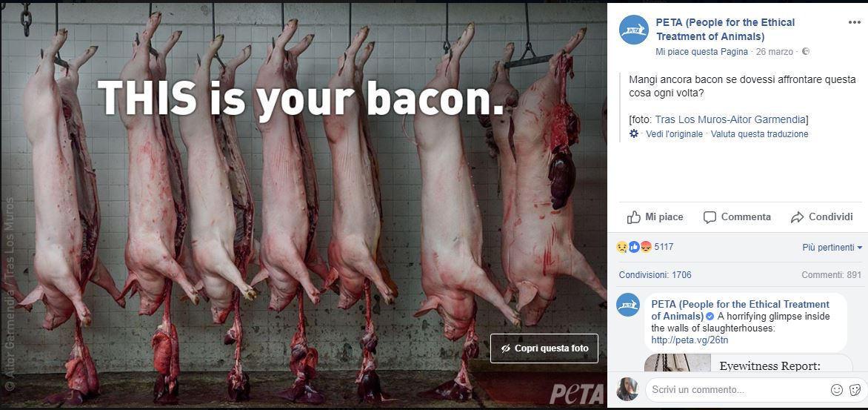The image size is (868, 410).
Task: Click the public globe privacy icon
Action: point(806,52)
